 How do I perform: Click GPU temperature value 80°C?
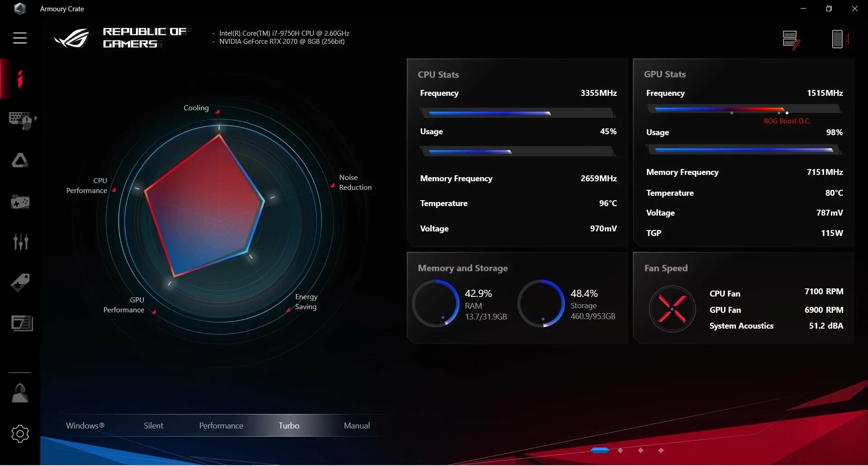coord(834,193)
